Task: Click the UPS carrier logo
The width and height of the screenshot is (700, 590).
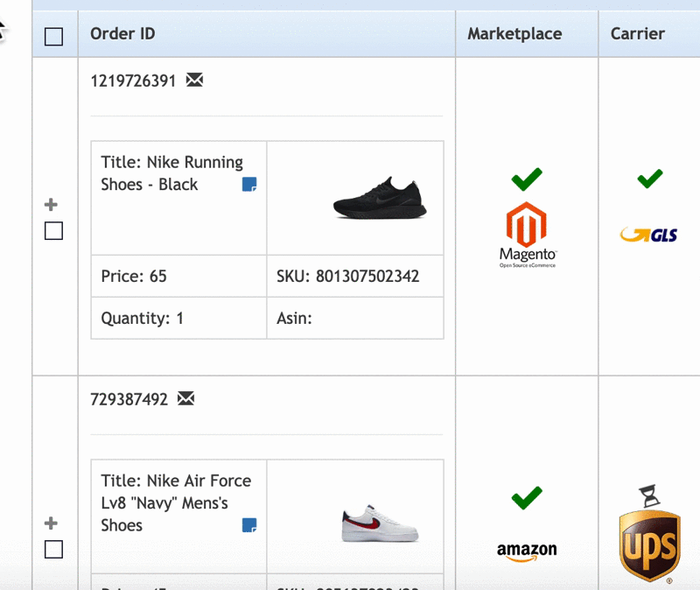Action: pyautogui.click(x=649, y=546)
